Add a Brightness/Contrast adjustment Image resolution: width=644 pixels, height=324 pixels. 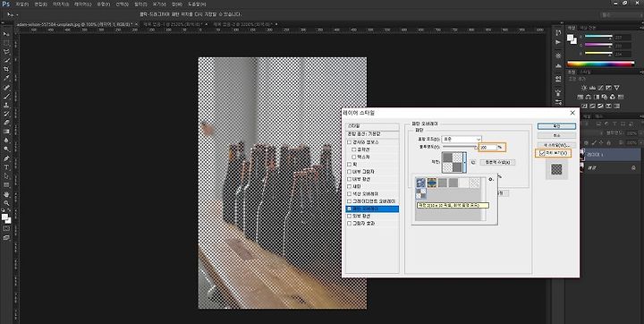tap(584, 88)
